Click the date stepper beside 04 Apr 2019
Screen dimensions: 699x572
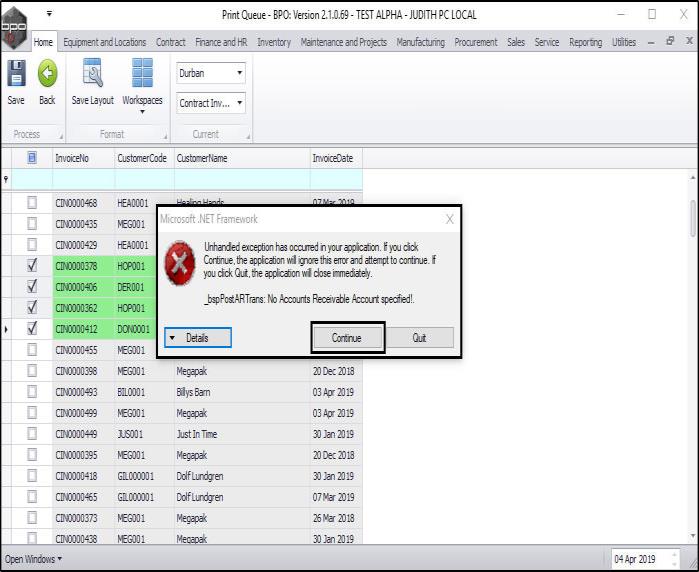pyautogui.click(x=674, y=559)
